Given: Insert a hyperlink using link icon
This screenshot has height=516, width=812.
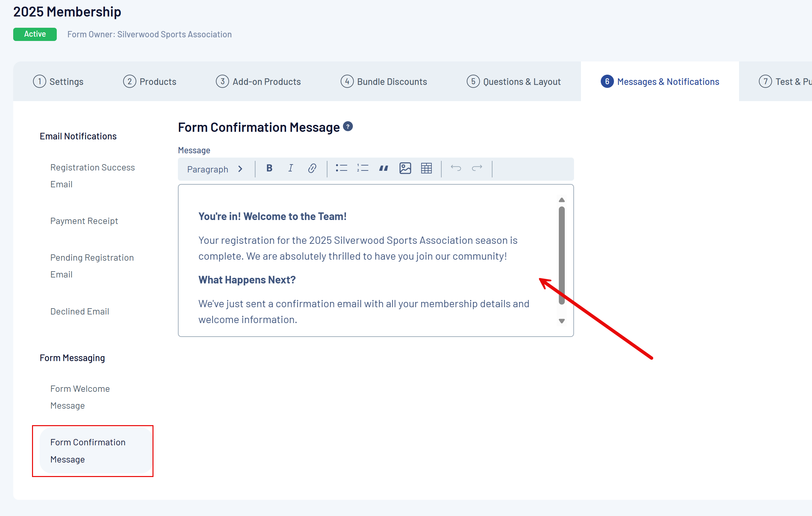Looking at the screenshot, I should (x=312, y=168).
